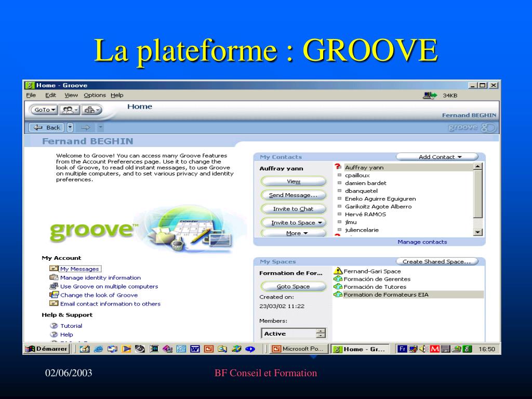The height and width of the screenshot is (399, 532).
Task: Open the Manage contacts link
Action: click(422, 242)
